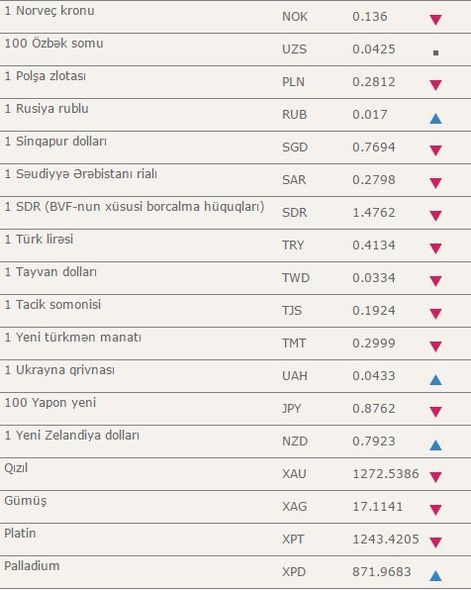Click the PLN rate value 0.2812
This screenshot has width=471, height=590.
(x=374, y=82)
